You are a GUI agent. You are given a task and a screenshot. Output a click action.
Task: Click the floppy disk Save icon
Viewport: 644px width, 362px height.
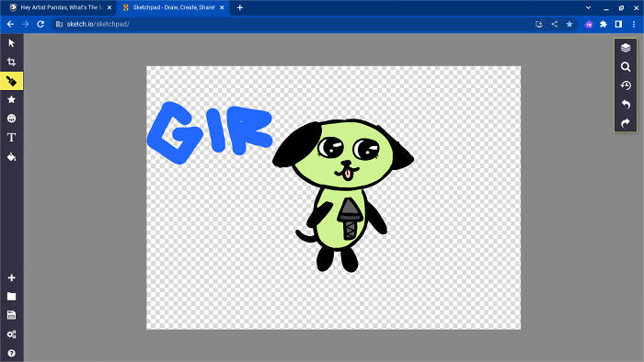click(11, 315)
